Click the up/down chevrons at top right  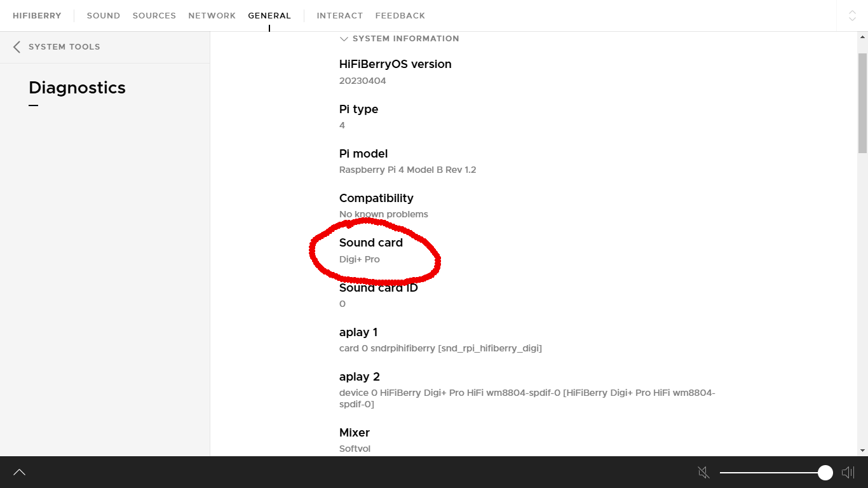tap(852, 15)
